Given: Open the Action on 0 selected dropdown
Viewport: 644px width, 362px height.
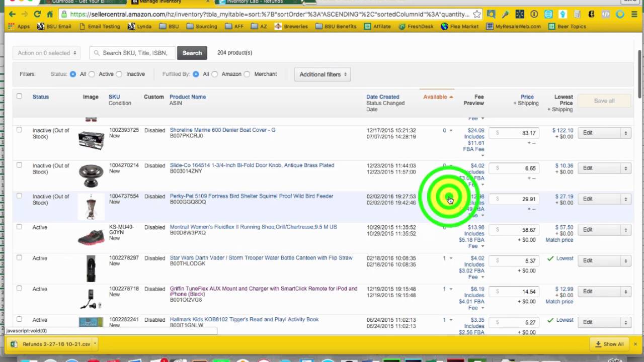Looking at the screenshot, I should point(47,53).
